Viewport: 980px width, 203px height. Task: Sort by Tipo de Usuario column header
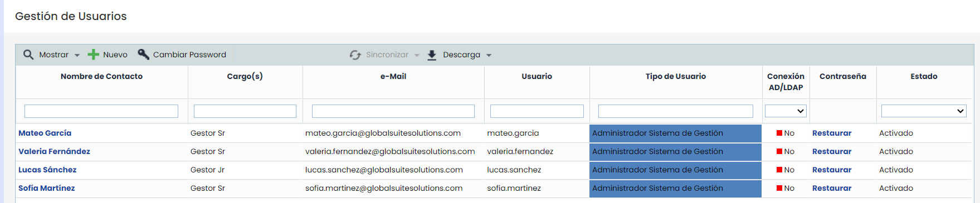pyautogui.click(x=675, y=76)
